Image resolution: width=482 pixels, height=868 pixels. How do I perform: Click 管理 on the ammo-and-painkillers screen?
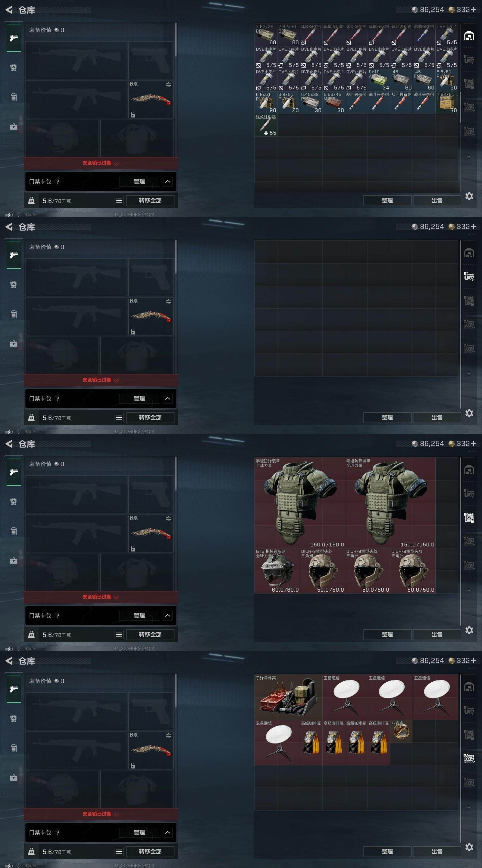139,182
